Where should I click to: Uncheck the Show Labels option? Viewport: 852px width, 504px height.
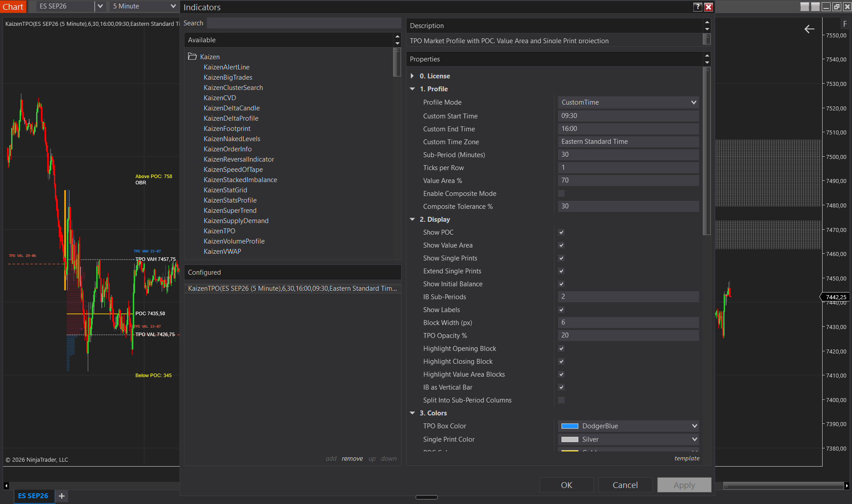pyautogui.click(x=561, y=310)
